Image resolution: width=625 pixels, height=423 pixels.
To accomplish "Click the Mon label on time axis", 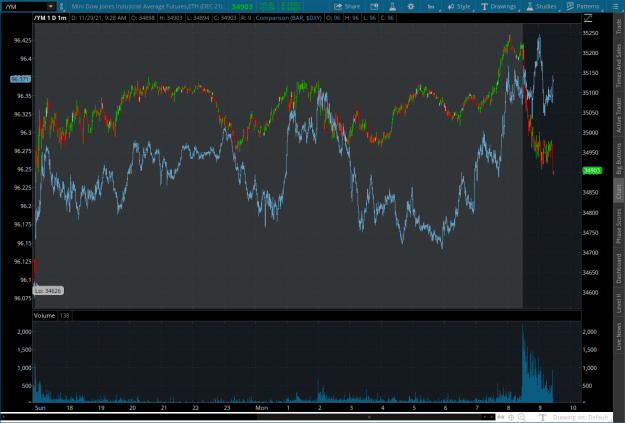I will [261, 407].
